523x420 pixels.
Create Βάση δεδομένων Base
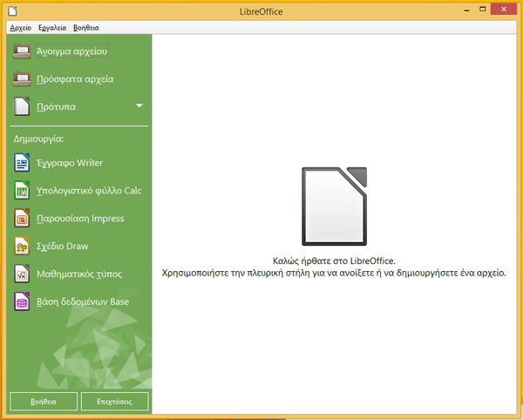(83, 301)
